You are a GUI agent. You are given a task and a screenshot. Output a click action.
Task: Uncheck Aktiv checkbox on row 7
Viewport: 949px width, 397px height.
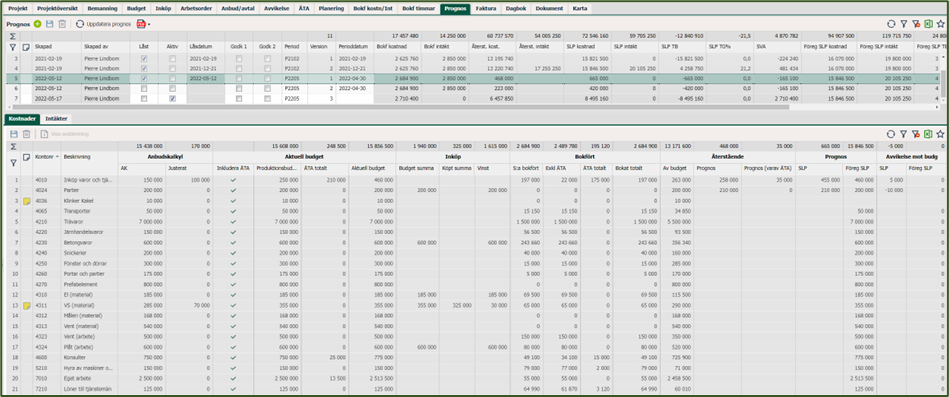(x=172, y=98)
